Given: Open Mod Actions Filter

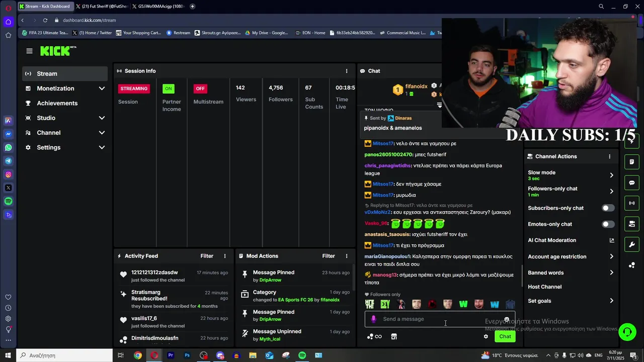Looking at the screenshot, I should pos(329,256).
